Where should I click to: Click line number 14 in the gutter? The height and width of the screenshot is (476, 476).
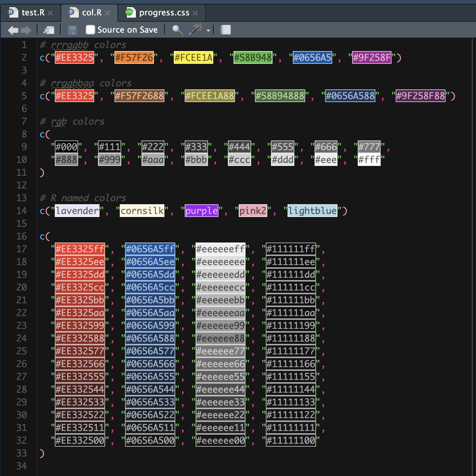pos(21,211)
